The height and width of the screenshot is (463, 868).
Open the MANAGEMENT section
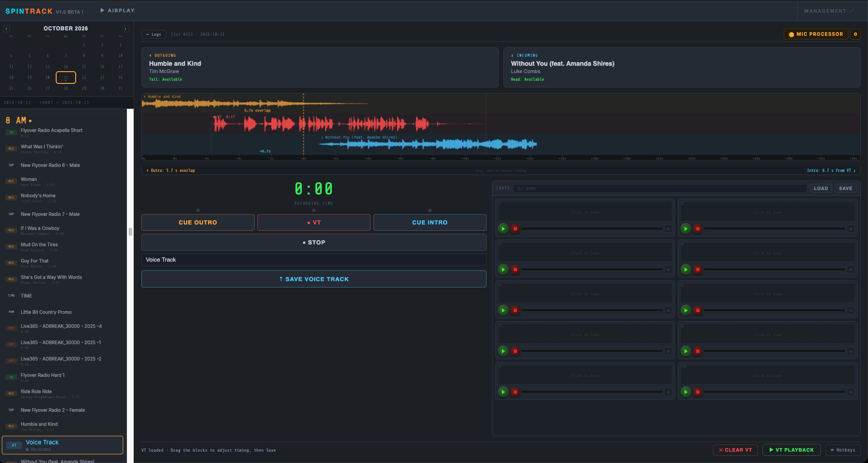tap(829, 11)
